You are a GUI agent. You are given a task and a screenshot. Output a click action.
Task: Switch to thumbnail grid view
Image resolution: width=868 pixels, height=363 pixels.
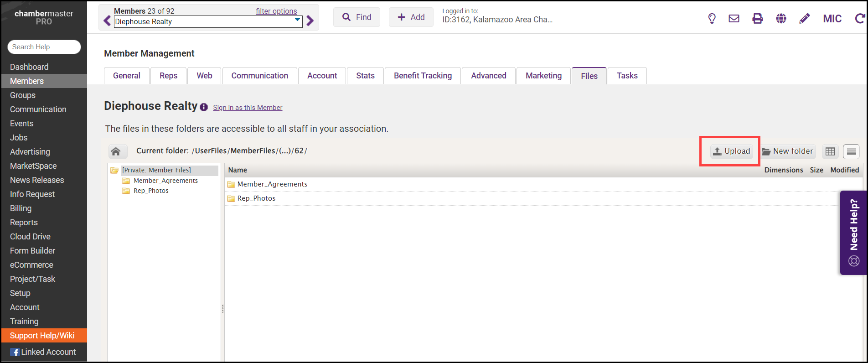(x=830, y=151)
